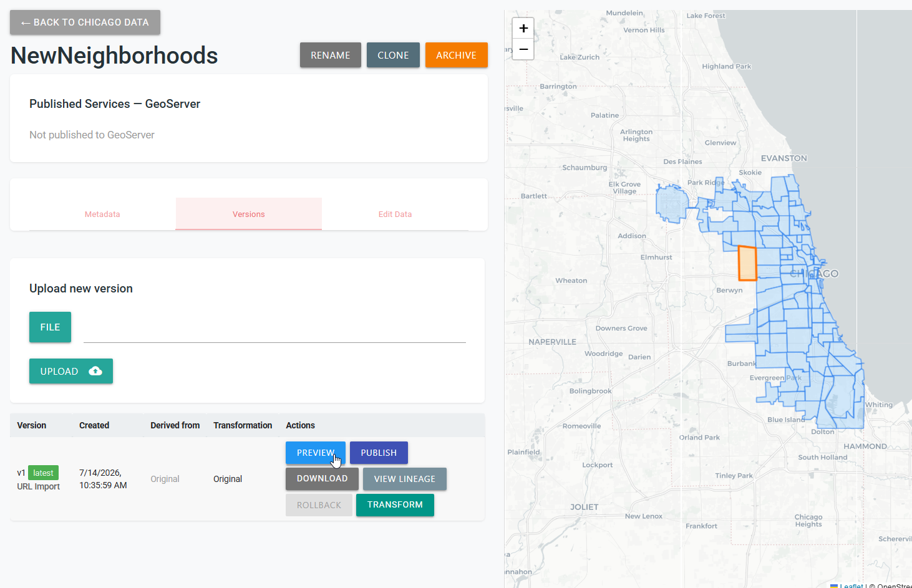Click the cloud upload icon
912x588 pixels.
coord(95,371)
